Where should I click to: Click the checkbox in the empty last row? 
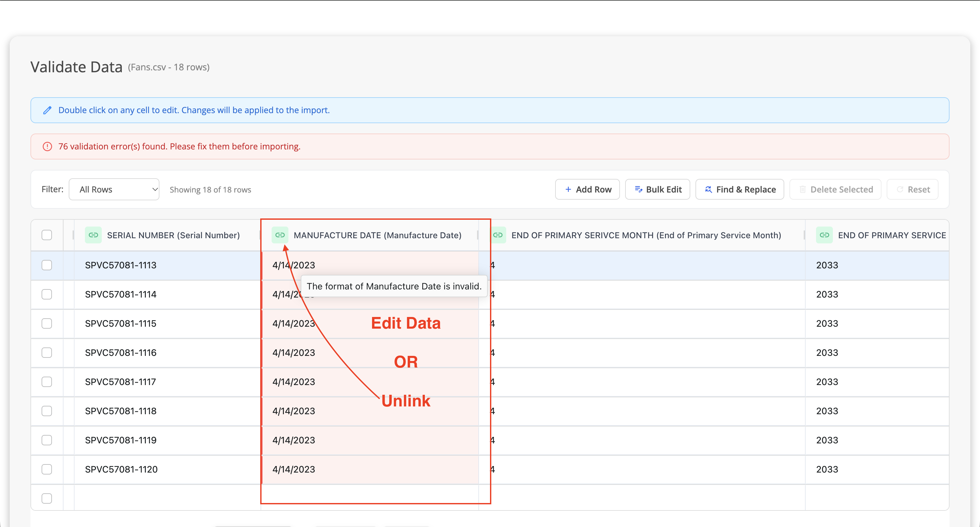point(47,498)
